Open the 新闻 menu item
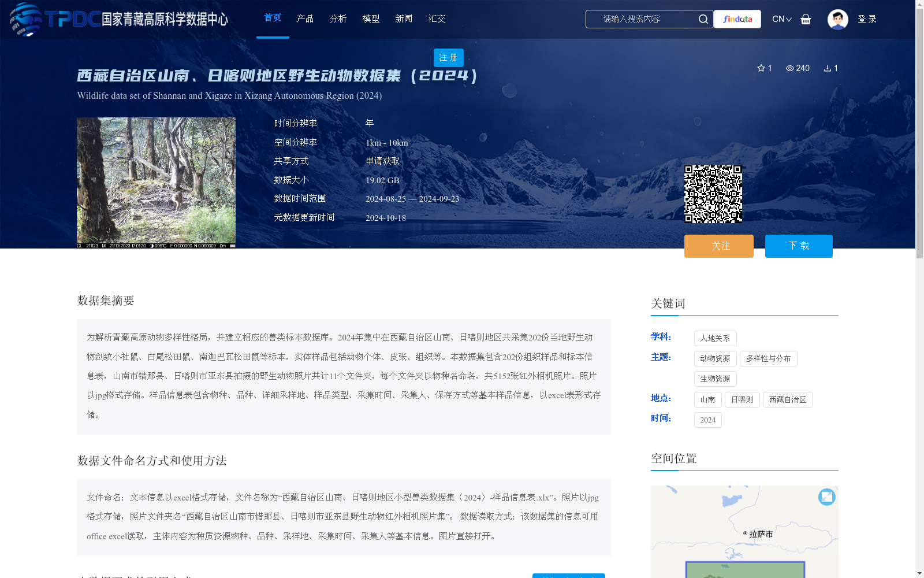Screen dimensions: 924x578 [404, 19]
